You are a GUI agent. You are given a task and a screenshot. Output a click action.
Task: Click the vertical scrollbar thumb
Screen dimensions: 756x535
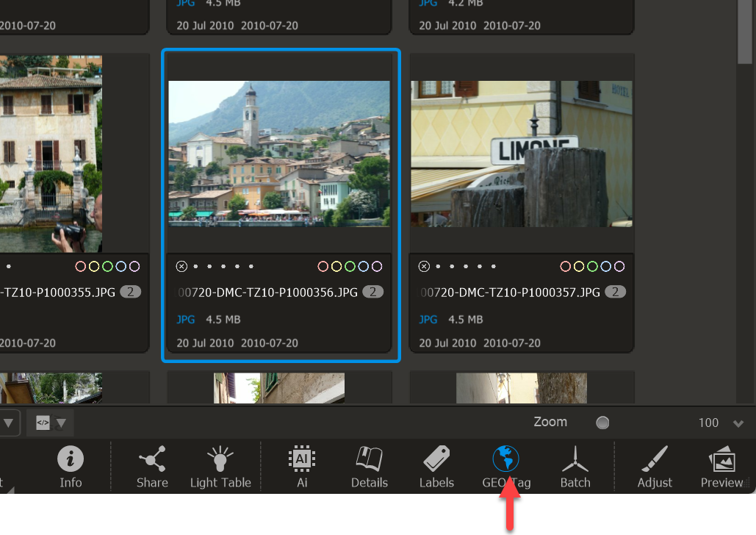click(745, 32)
